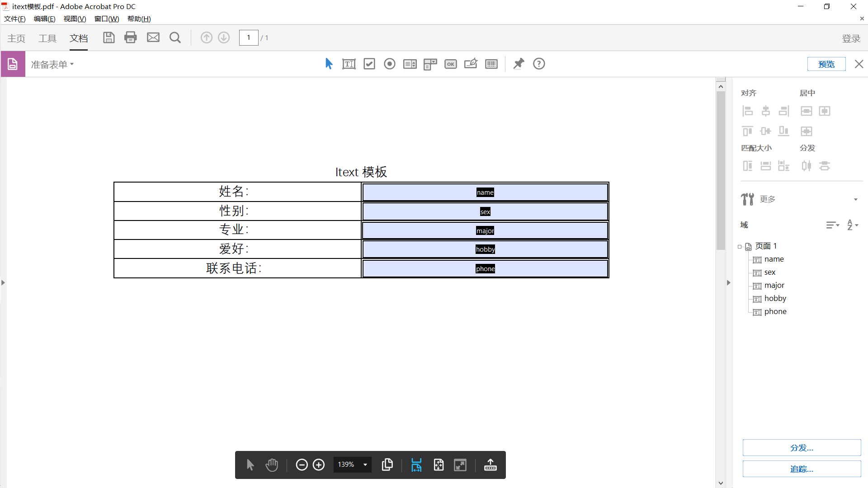The height and width of the screenshot is (488, 868).
Task: Click the 分发... button
Action: (801, 448)
